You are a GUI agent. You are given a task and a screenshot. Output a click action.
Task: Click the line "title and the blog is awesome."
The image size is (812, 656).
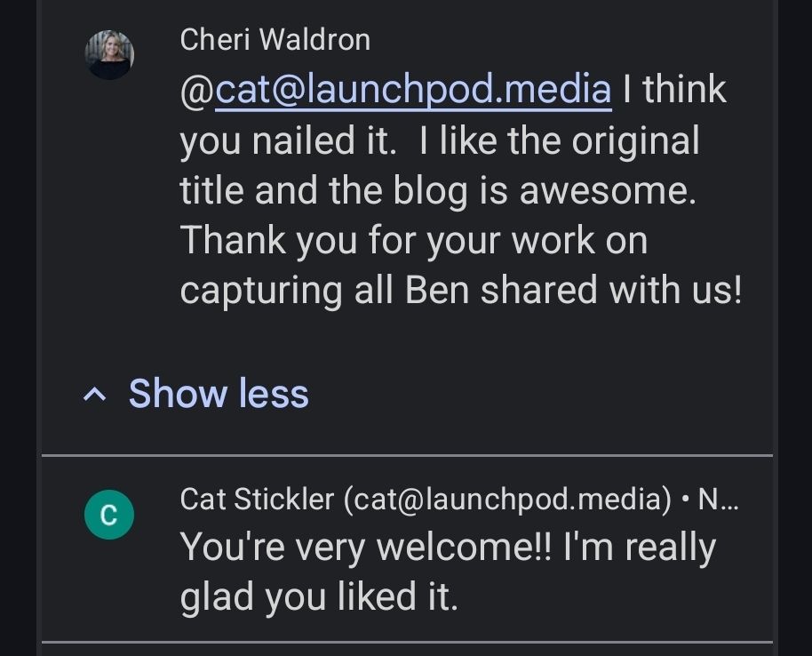point(437,191)
